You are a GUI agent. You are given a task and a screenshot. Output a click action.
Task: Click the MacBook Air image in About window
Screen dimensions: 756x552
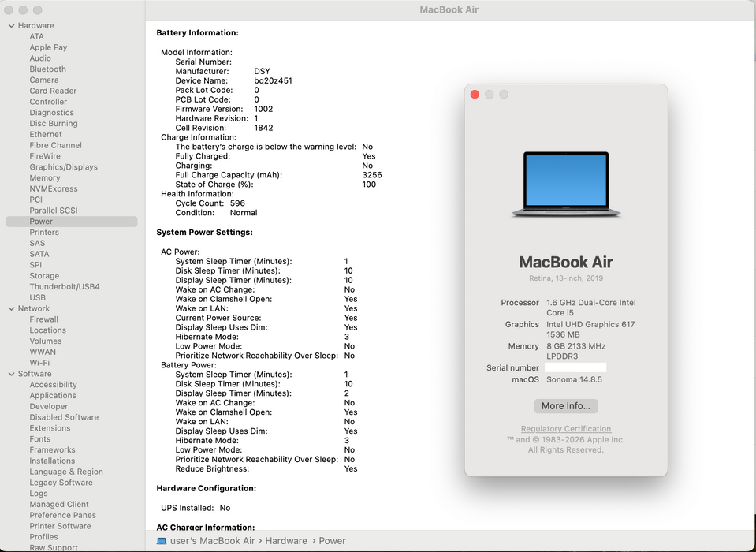click(565, 185)
